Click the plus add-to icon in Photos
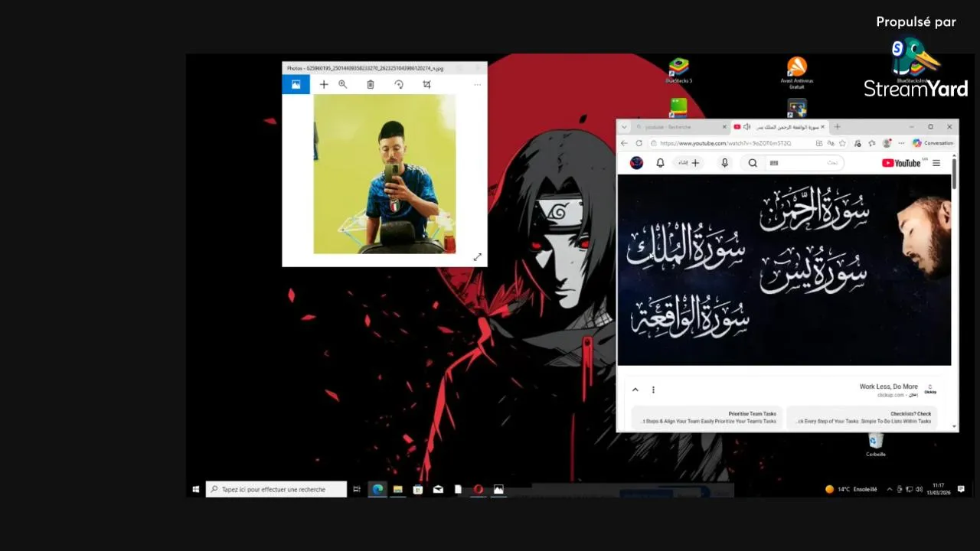The width and height of the screenshot is (980, 551). click(x=324, y=84)
